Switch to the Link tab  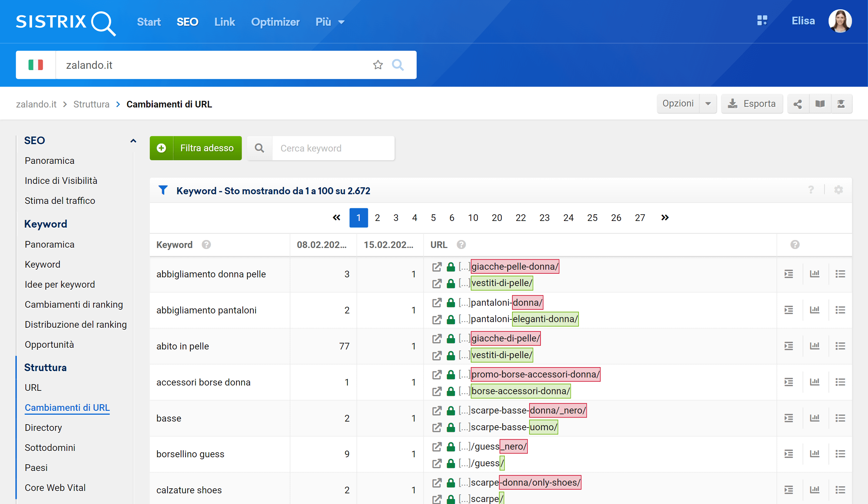pyautogui.click(x=225, y=22)
